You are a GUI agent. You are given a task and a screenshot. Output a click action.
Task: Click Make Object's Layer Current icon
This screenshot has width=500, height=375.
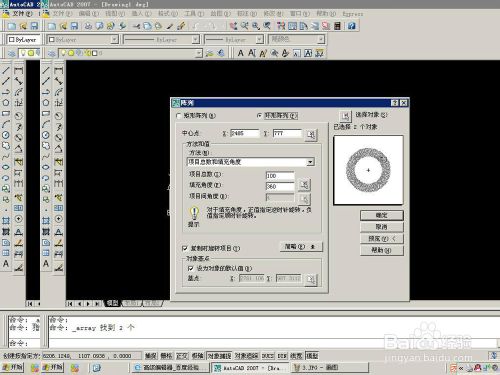click(210, 53)
